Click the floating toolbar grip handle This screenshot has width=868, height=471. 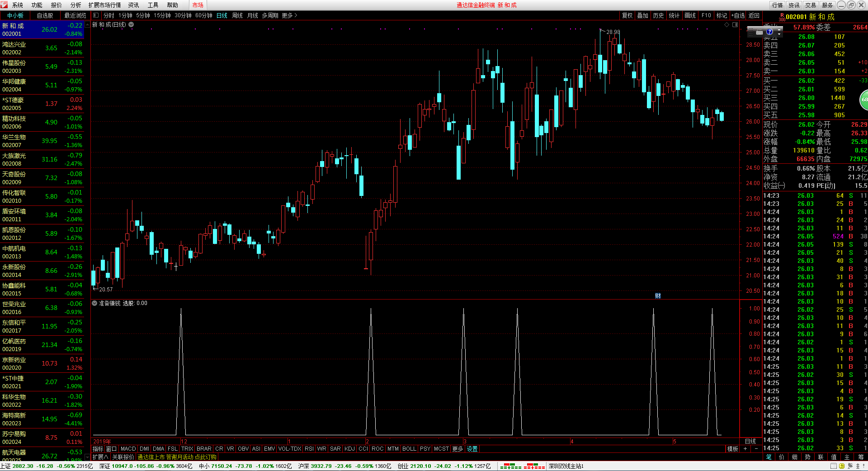[x=750, y=33]
